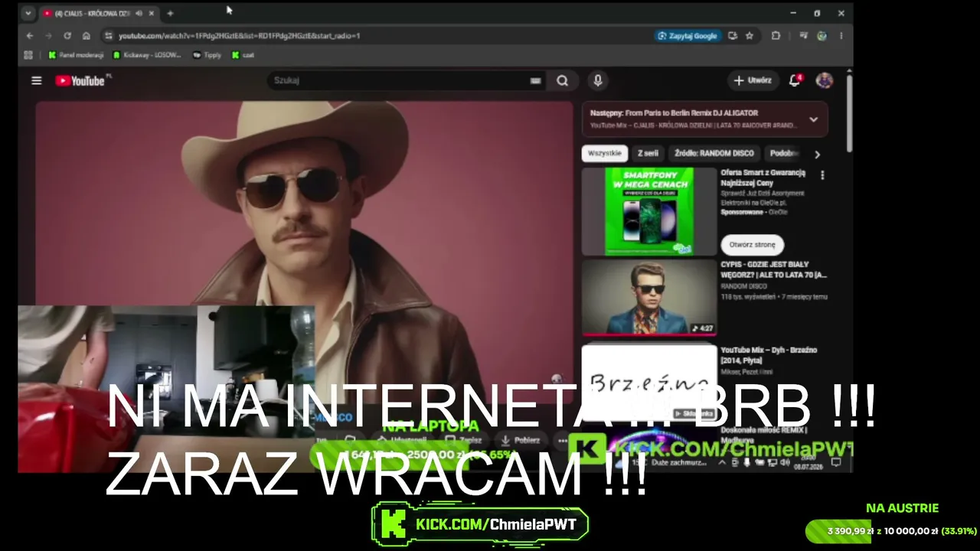Open the Windows notification center icon

(x=835, y=462)
